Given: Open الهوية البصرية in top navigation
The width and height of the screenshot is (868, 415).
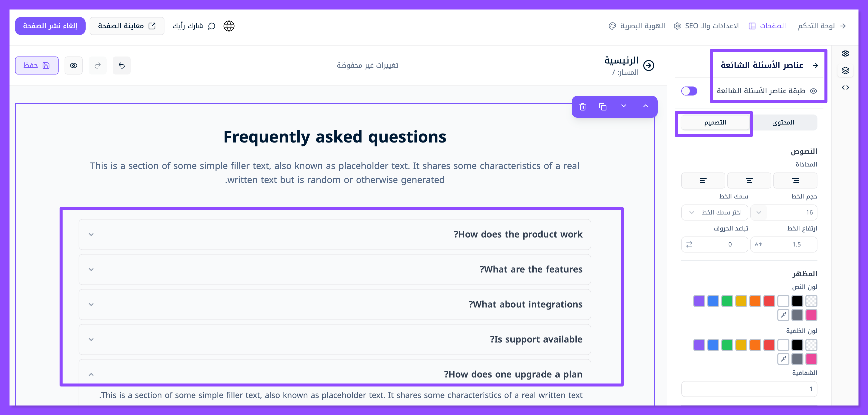Looking at the screenshot, I should coord(637,26).
